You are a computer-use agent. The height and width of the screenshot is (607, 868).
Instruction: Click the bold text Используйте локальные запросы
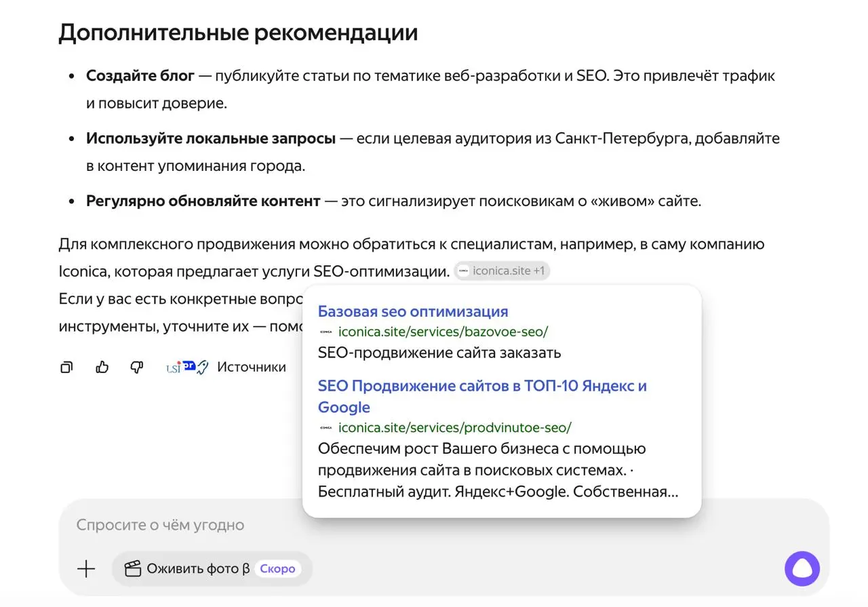[x=211, y=139]
